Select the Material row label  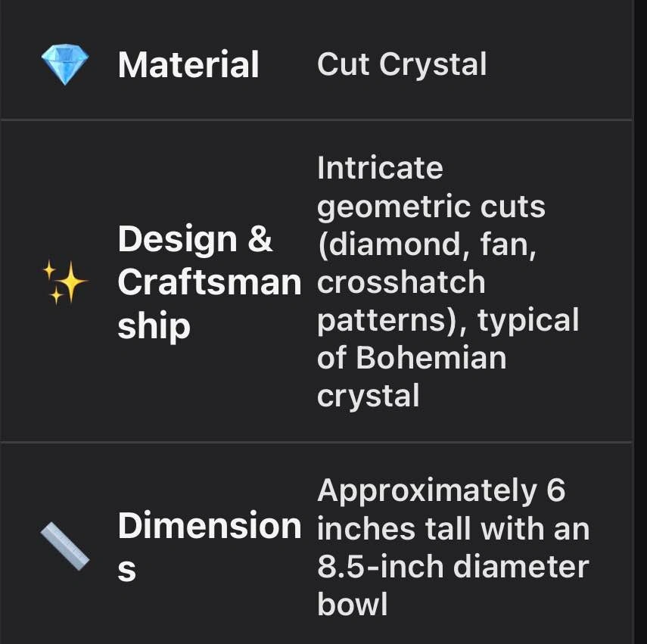(188, 64)
